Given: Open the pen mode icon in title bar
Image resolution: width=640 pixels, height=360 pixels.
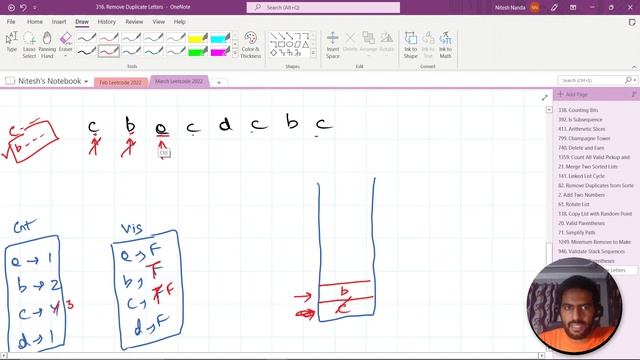Looking at the screenshot, I should [x=554, y=7].
